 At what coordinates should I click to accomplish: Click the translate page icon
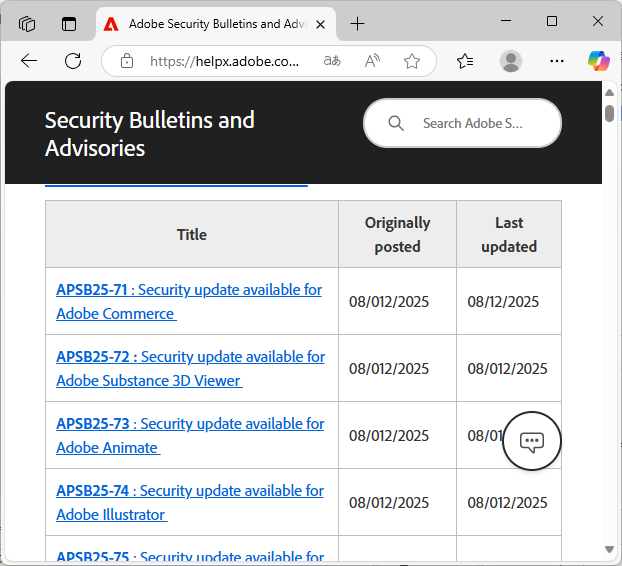(x=332, y=61)
